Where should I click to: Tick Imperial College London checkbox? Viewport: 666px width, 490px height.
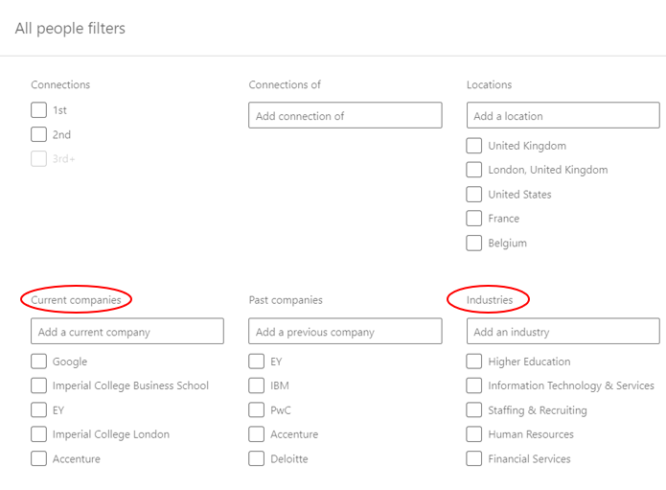click(x=39, y=434)
